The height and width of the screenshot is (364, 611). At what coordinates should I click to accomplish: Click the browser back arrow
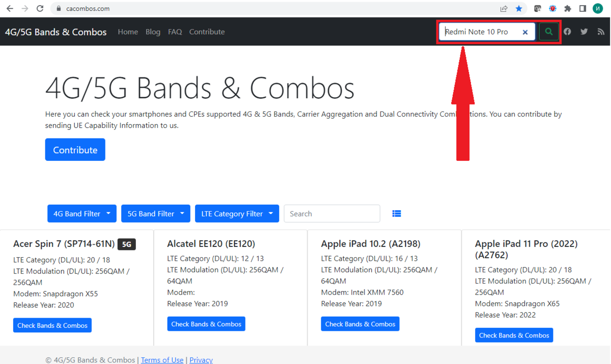(x=10, y=9)
